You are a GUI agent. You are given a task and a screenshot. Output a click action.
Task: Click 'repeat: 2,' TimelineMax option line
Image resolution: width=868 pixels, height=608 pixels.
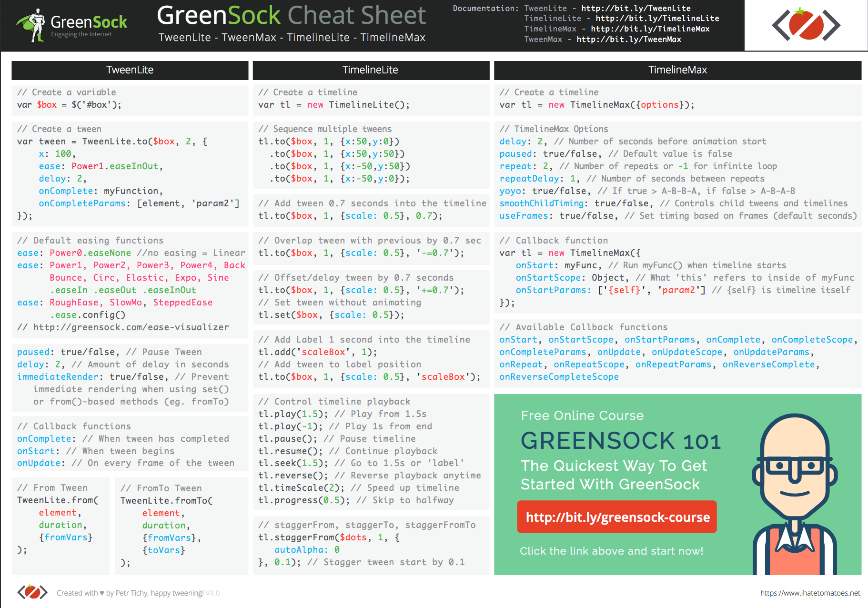(x=638, y=166)
